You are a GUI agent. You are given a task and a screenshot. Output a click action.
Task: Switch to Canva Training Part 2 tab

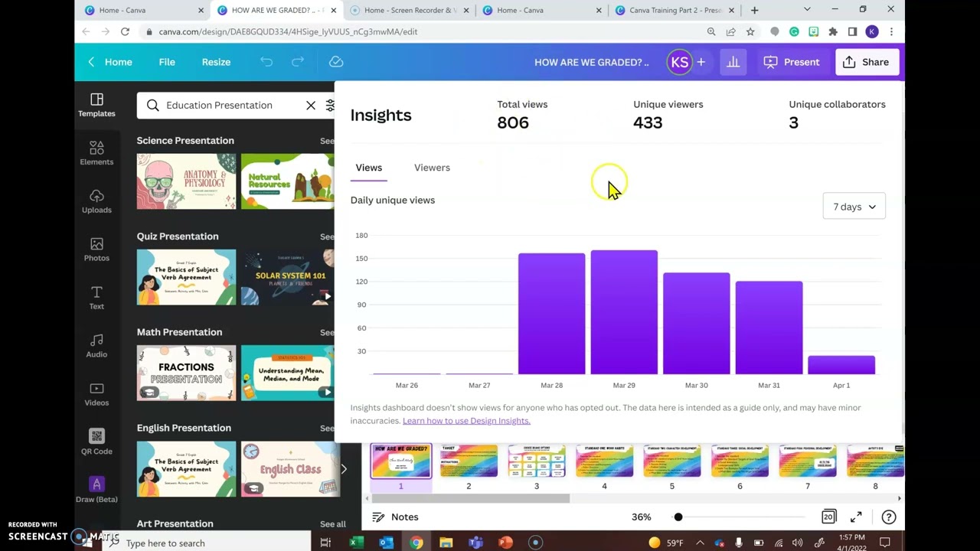point(674,10)
